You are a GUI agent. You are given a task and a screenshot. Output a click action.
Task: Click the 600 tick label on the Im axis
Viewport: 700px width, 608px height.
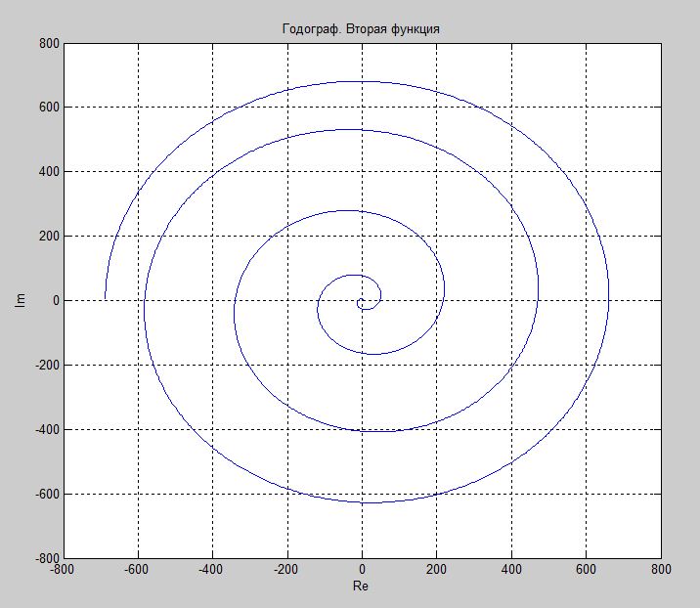tap(49, 108)
